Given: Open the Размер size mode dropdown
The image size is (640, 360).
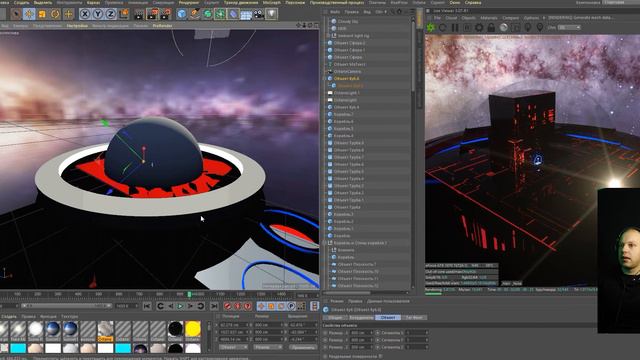Looking at the screenshot, I should click(x=267, y=347).
